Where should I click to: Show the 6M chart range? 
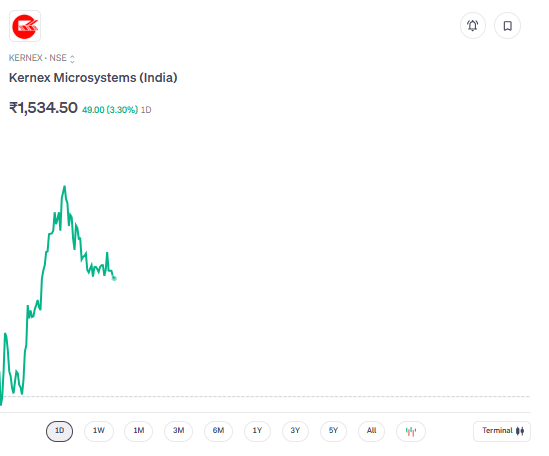(218, 431)
